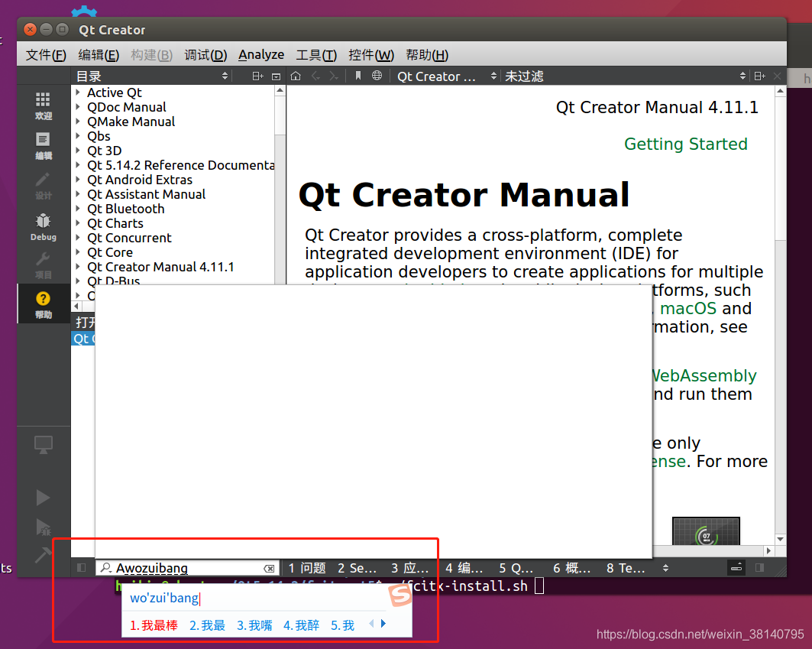Select the Help (帮助) mode
This screenshot has width=812, height=649.
point(43,304)
